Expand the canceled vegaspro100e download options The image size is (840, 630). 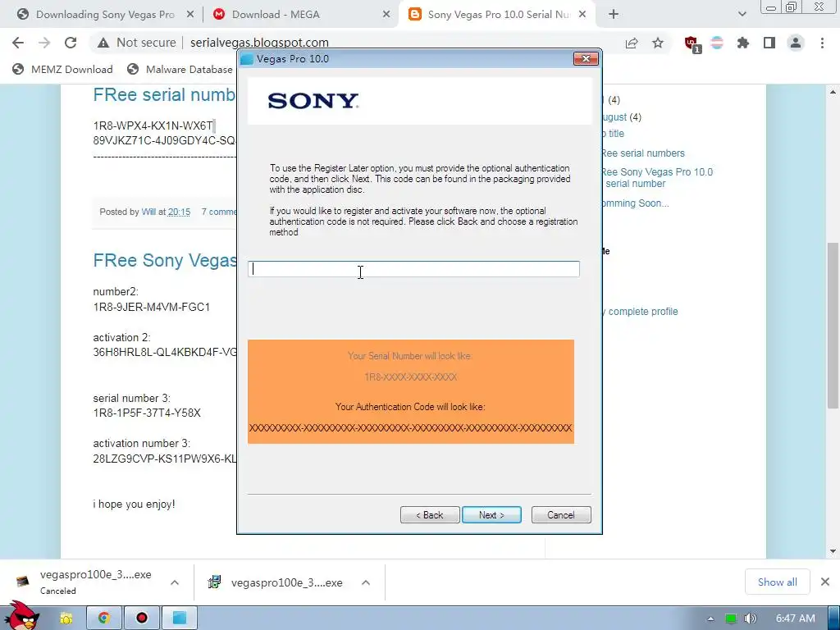point(175,582)
